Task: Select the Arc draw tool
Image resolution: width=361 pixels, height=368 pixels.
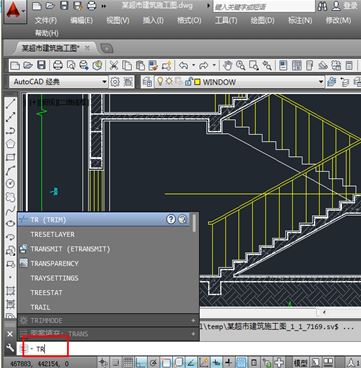Action: [x=11, y=170]
